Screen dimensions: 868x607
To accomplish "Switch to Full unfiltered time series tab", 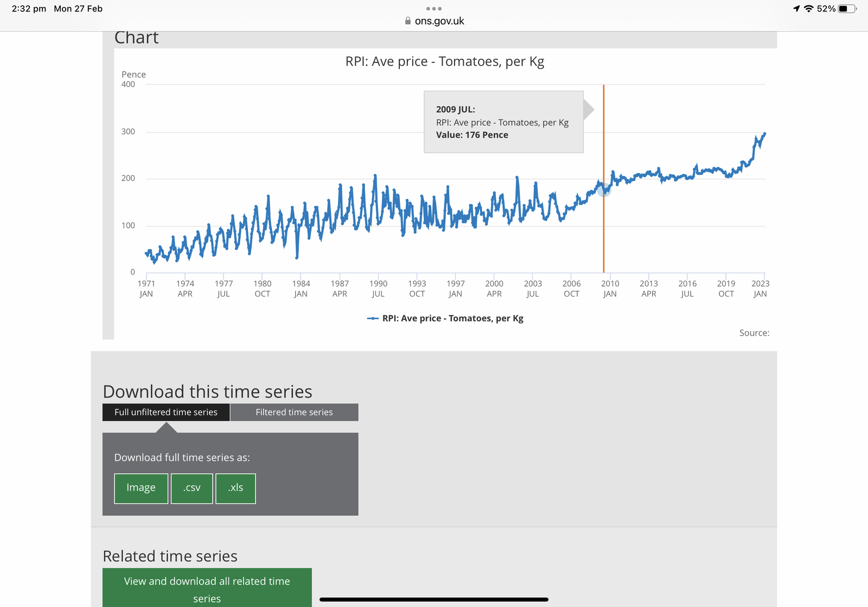I will click(x=166, y=412).
